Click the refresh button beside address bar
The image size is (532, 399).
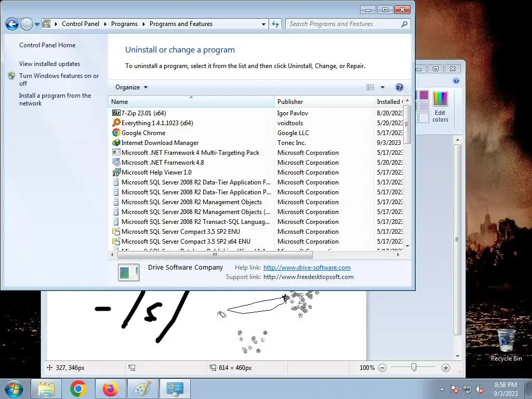[275, 24]
